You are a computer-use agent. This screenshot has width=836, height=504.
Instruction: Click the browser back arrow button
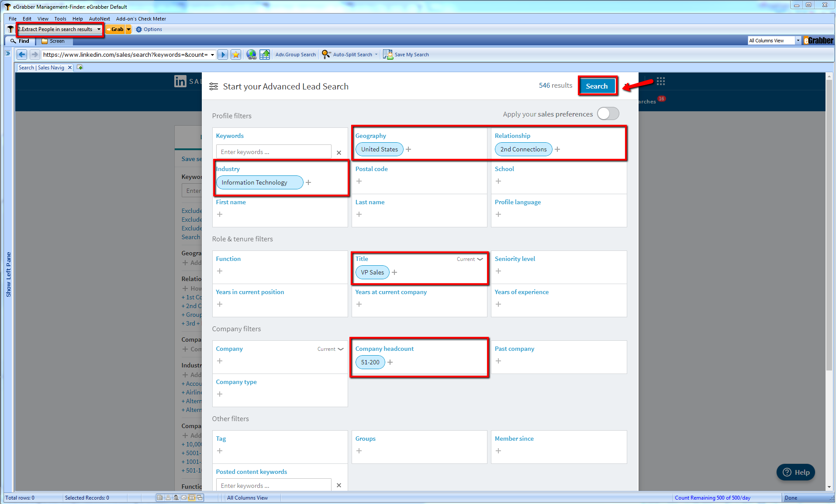coord(22,55)
